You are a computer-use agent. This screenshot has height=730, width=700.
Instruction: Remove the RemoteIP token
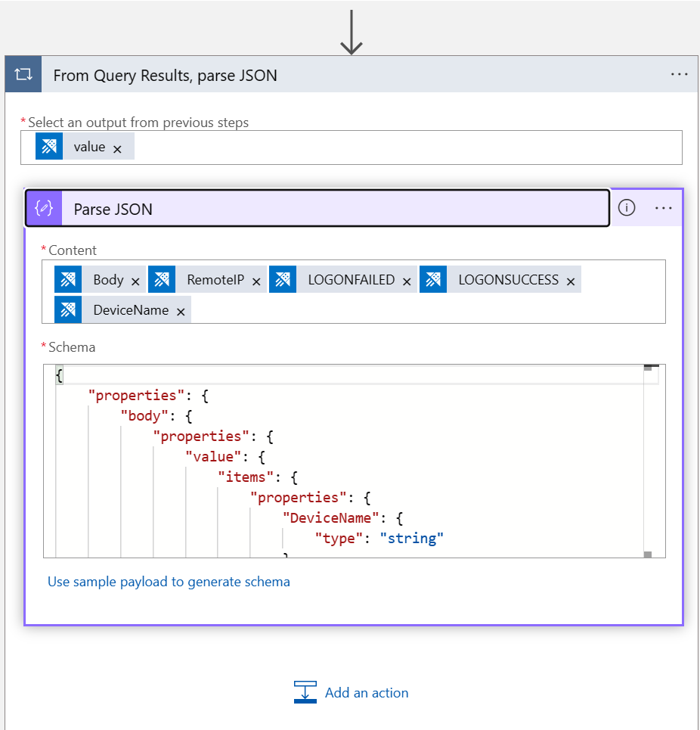[256, 281]
